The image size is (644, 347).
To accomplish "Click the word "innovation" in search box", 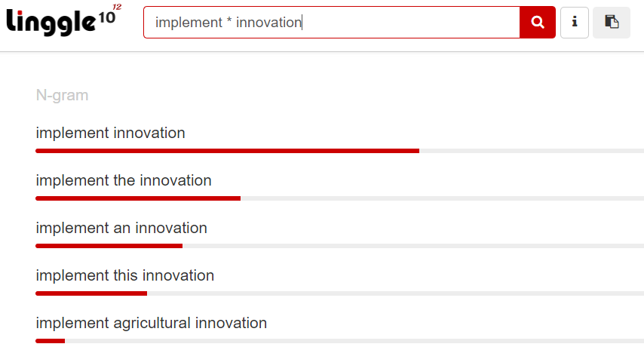I will pos(268,23).
